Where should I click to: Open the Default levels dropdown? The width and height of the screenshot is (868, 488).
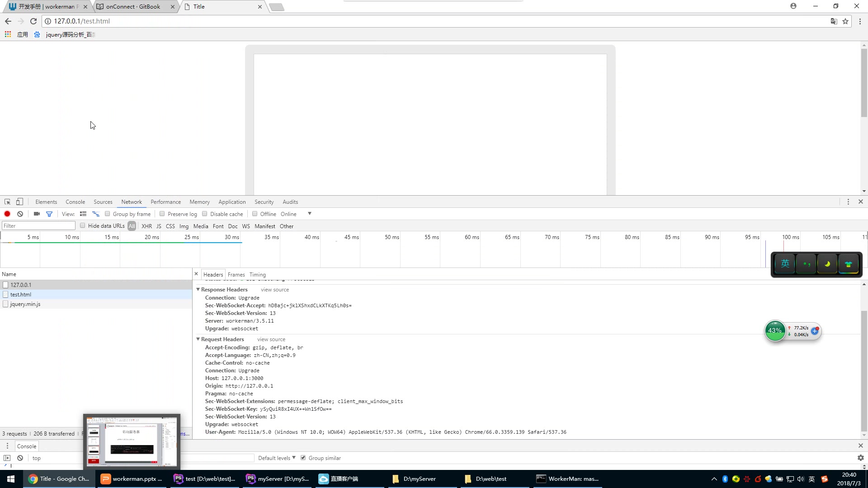(276, 458)
